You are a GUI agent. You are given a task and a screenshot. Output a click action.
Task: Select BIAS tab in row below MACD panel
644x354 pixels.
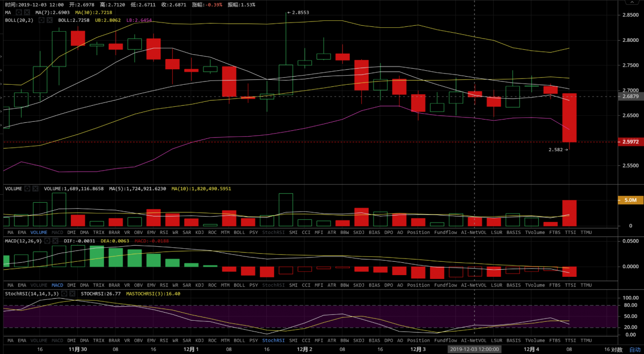(375, 285)
